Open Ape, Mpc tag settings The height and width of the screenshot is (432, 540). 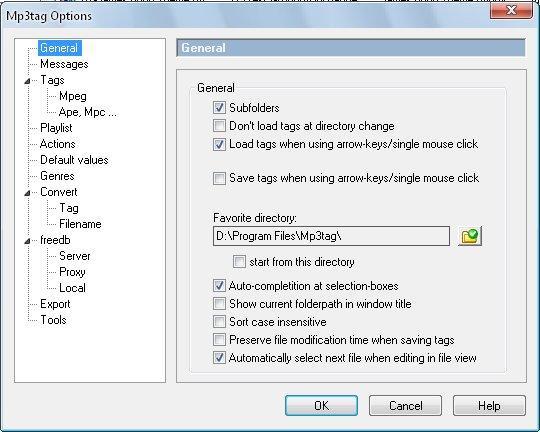coord(87,112)
